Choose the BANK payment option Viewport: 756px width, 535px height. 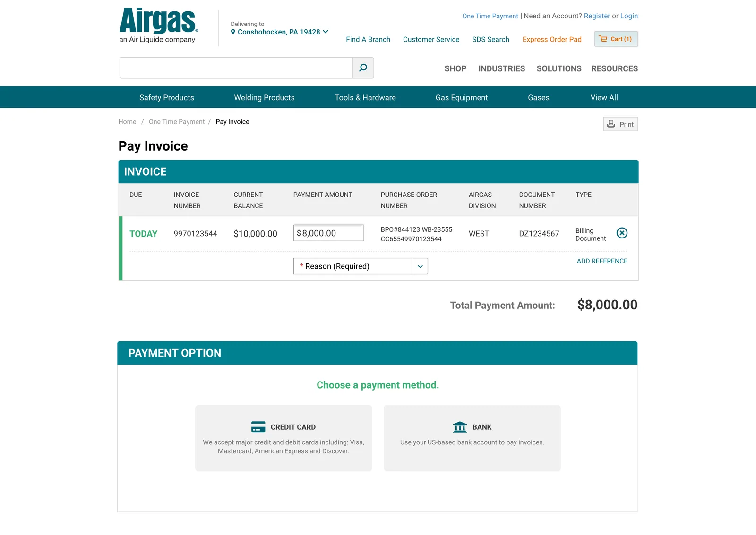(472, 438)
